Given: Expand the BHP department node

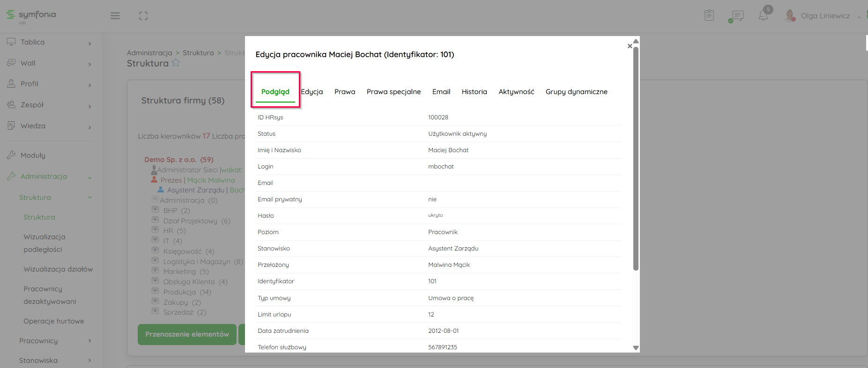Looking at the screenshot, I should click(x=155, y=209).
